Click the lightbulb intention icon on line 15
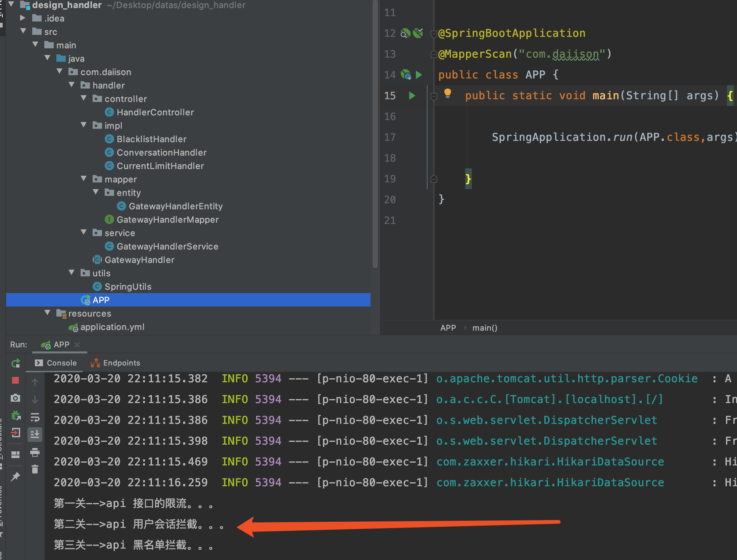 447,93
